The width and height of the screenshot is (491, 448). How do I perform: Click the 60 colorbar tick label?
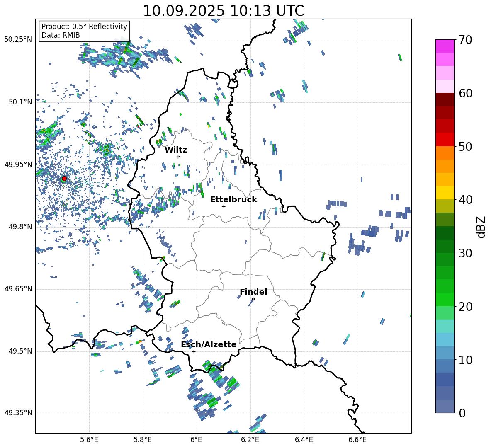click(466, 93)
